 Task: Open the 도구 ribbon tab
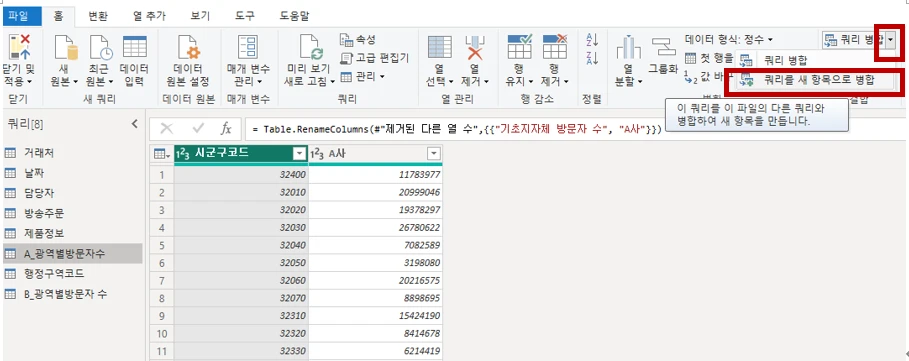coord(245,16)
